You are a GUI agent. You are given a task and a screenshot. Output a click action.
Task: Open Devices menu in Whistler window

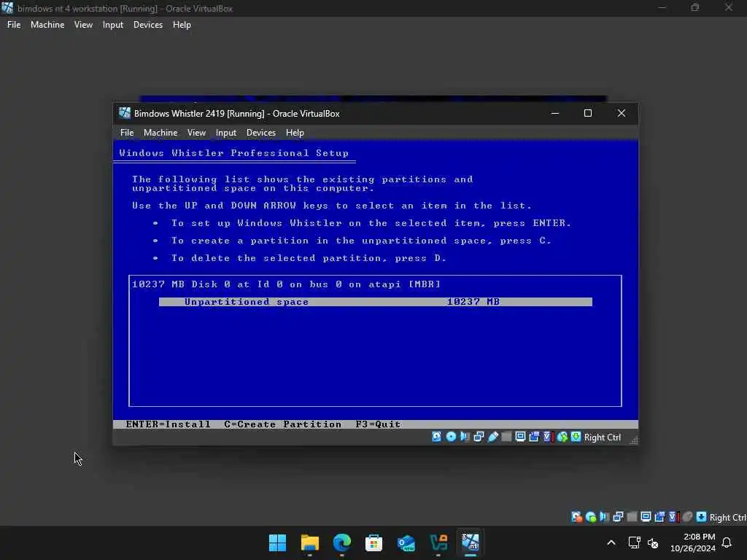261,133
